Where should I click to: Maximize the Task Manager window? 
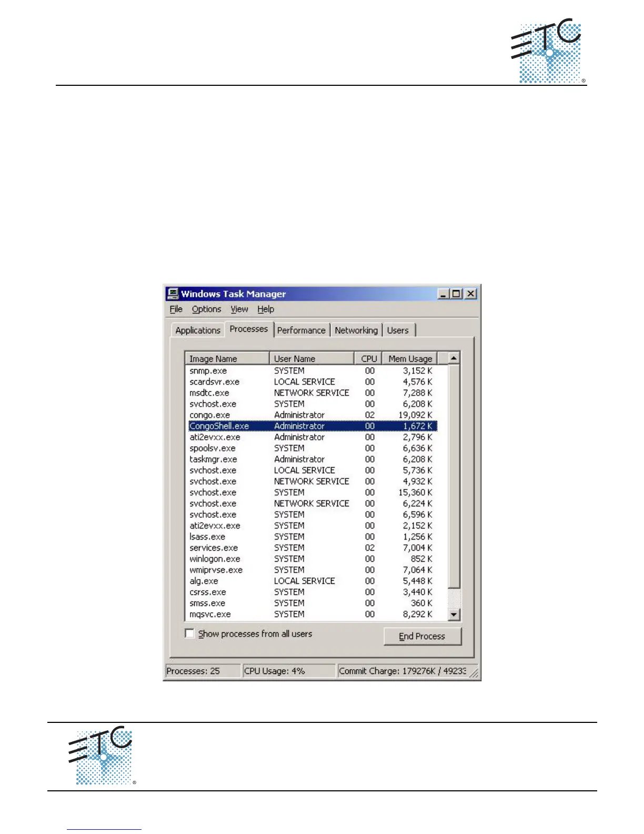456,294
